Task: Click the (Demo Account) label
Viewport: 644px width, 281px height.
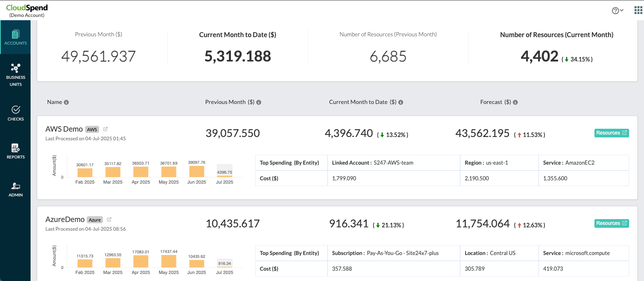Action: [x=27, y=15]
